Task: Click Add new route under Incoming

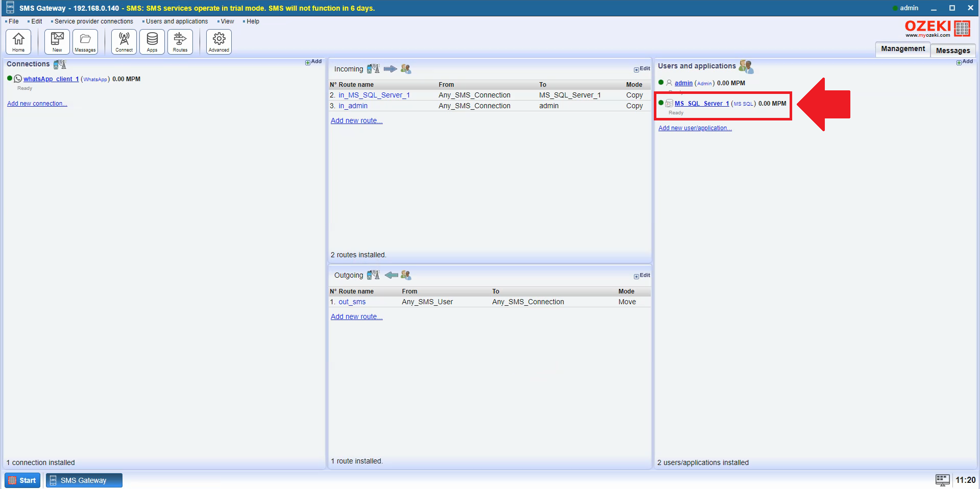Action: click(x=356, y=121)
